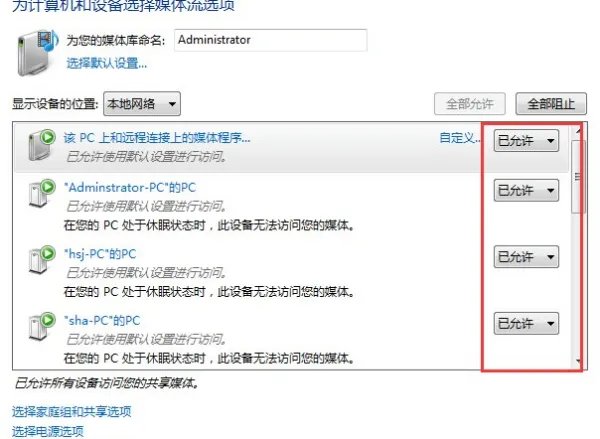600x439 pixels.
Task: Click the device icon for 'Adminstrator-PC'
Action: (42, 193)
